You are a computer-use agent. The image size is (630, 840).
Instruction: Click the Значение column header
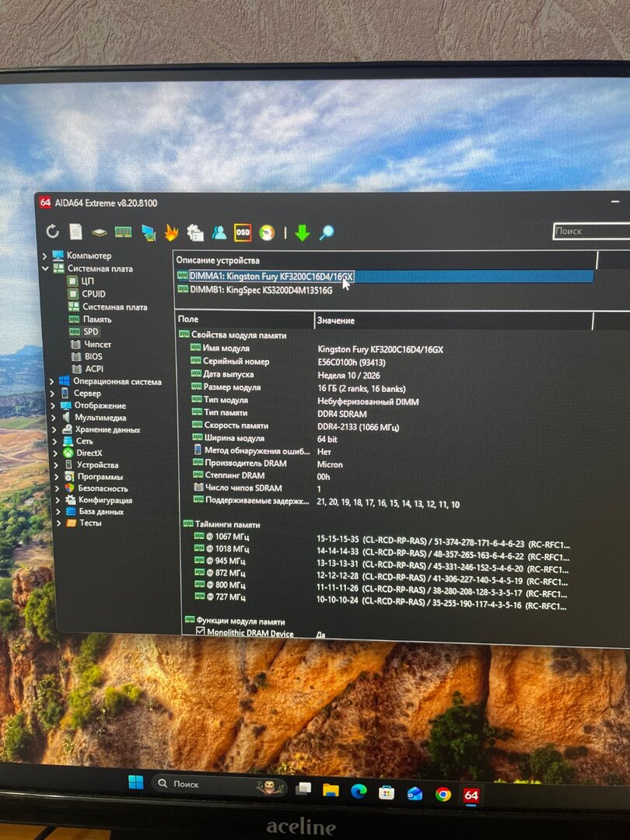click(453, 321)
